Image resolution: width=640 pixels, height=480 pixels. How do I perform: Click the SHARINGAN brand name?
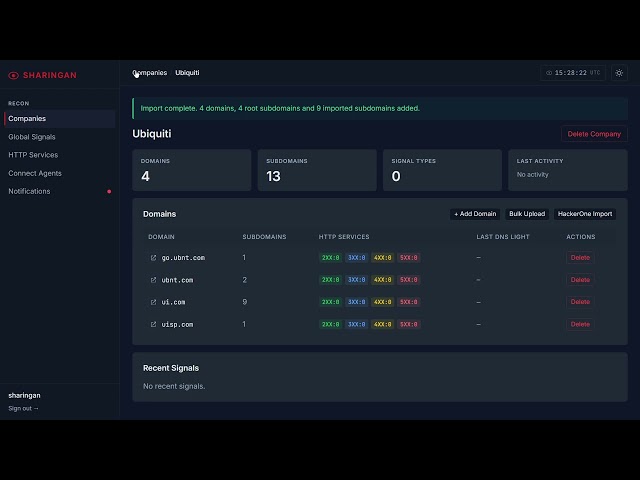pyautogui.click(x=50, y=76)
